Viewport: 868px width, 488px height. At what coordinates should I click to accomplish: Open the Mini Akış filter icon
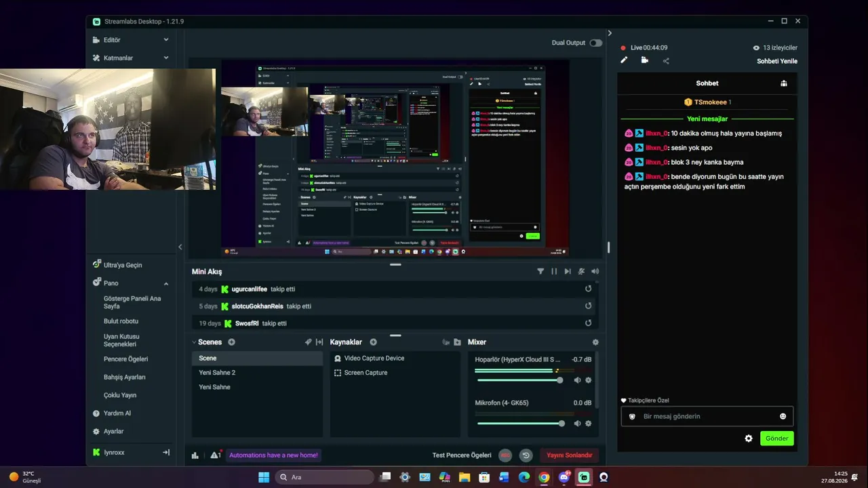[540, 271]
